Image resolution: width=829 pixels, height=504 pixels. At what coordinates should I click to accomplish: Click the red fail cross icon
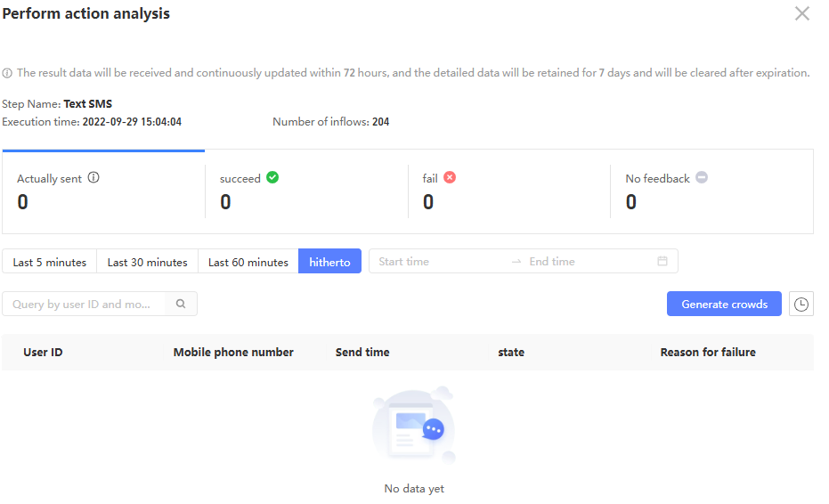coord(450,177)
